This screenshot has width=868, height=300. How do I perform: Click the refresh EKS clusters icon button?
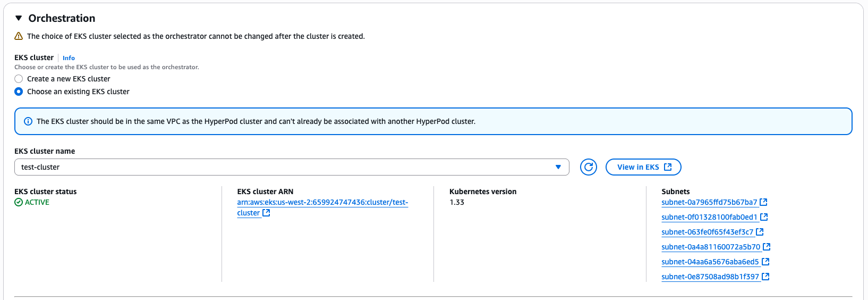coord(588,167)
